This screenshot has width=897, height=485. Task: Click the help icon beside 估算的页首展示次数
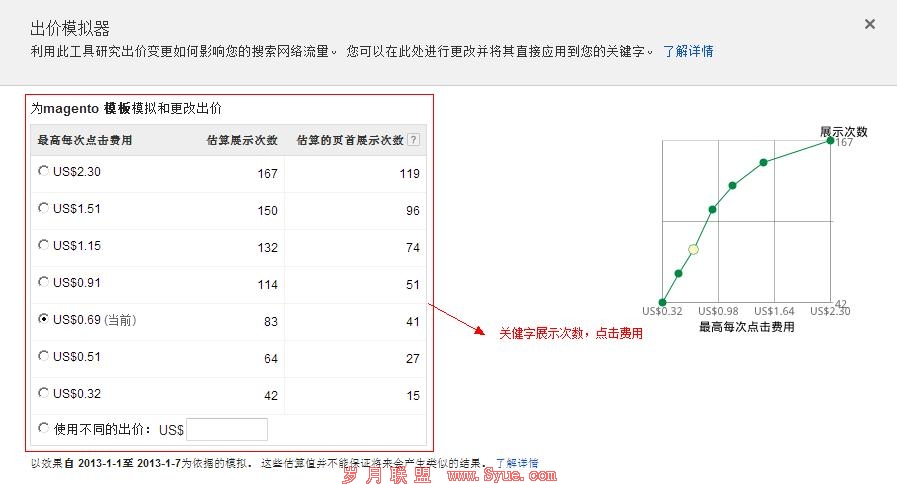click(x=413, y=140)
